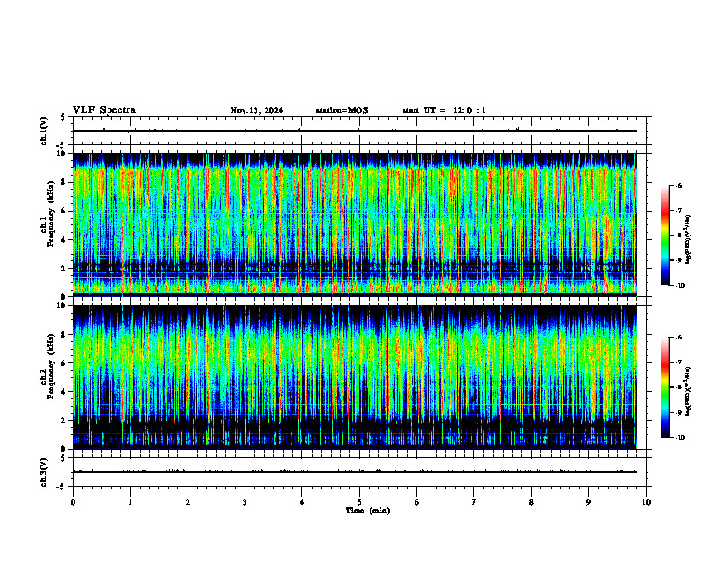Click the ch.2 "Frequency (kHz)" axis label

51,366
